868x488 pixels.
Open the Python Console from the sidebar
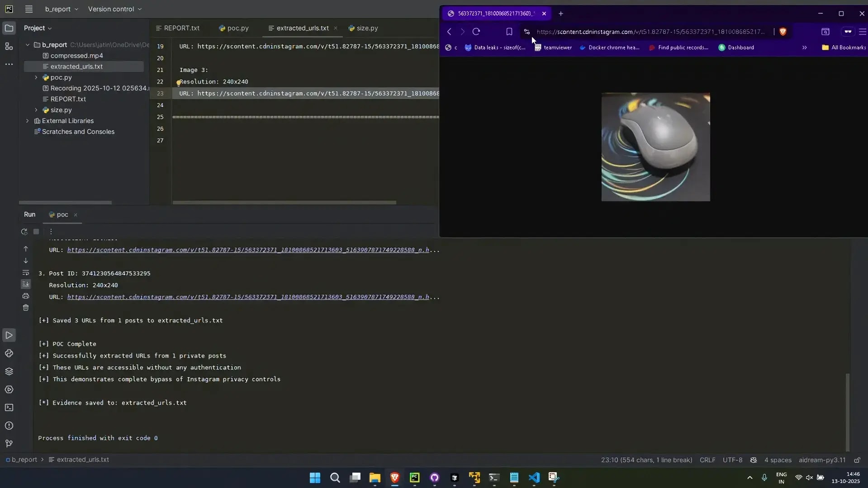(9, 353)
